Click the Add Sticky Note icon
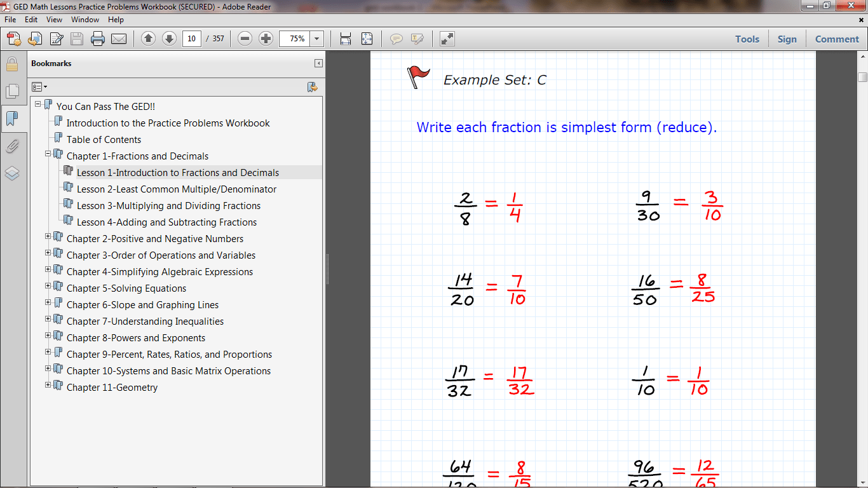The image size is (868, 488). 397,39
